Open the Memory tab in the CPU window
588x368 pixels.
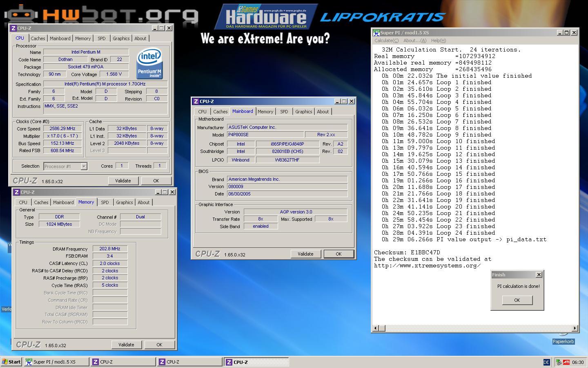[83, 38]
